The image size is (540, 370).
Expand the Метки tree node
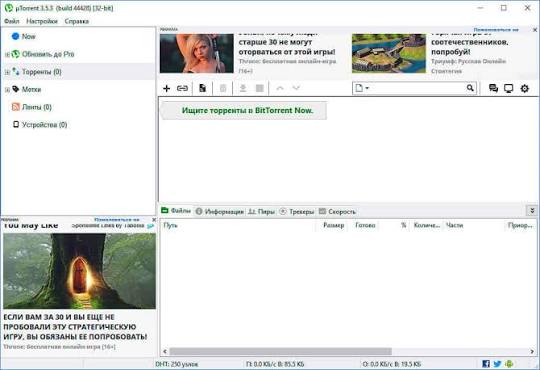[x=7, y=90]
